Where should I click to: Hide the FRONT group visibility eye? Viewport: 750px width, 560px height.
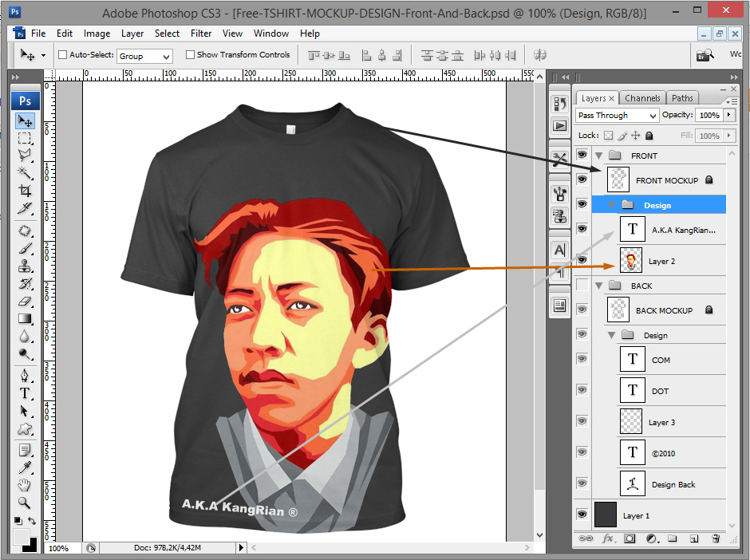582,155
